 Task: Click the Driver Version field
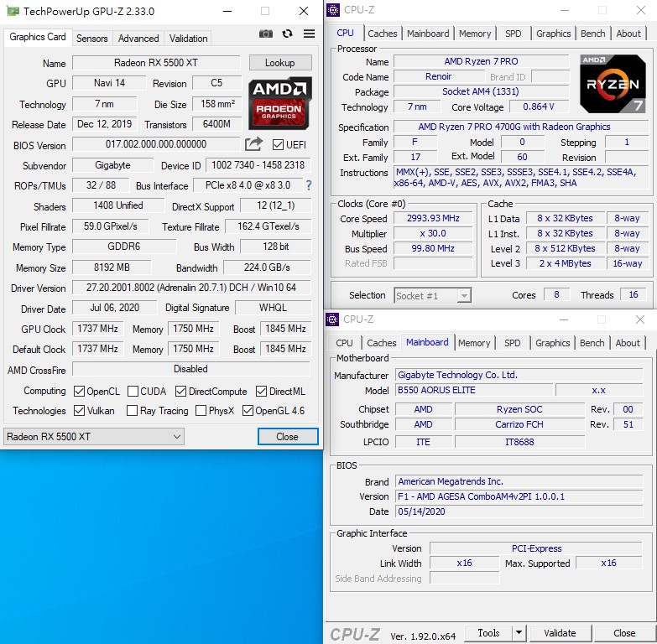[x=191, y=288]
